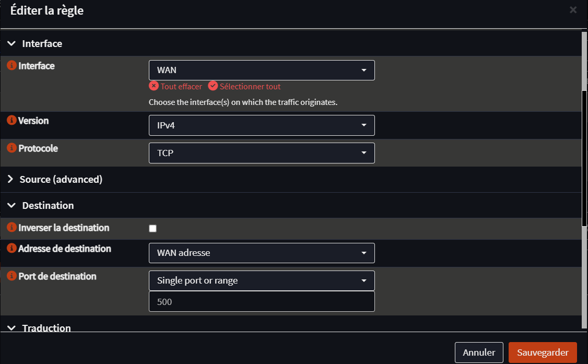Collapse the Traduction section chevron
This screenshot has width=588, height=364.
(x=11, y=328)
